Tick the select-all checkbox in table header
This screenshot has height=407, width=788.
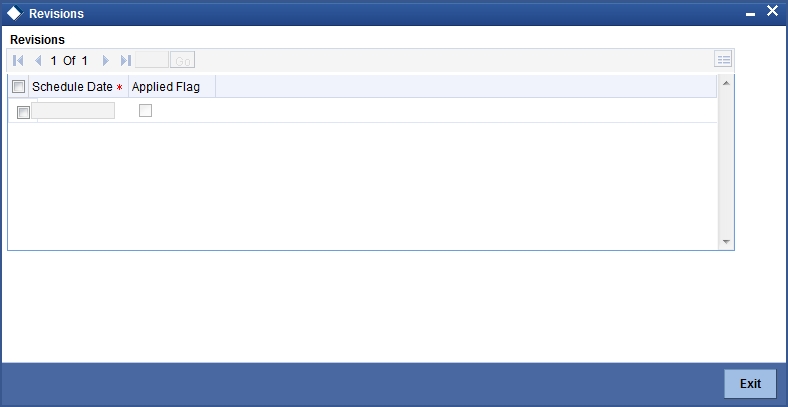(19, 87)
